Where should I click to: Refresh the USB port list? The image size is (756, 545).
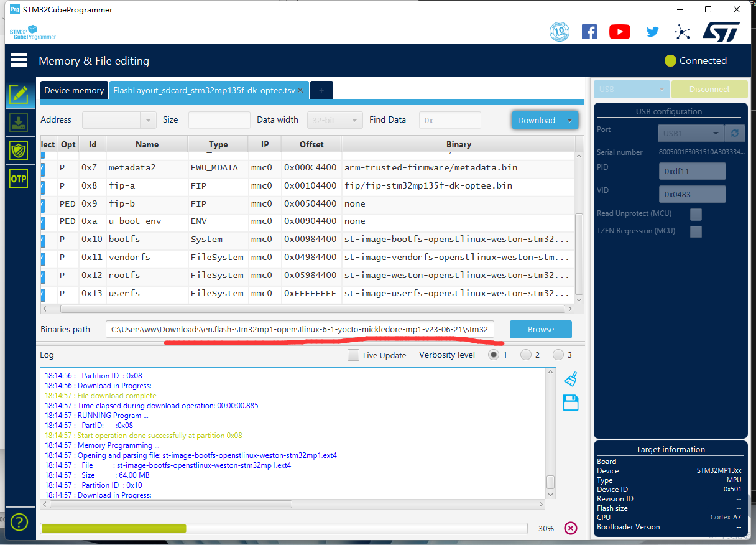pos(735,133)
